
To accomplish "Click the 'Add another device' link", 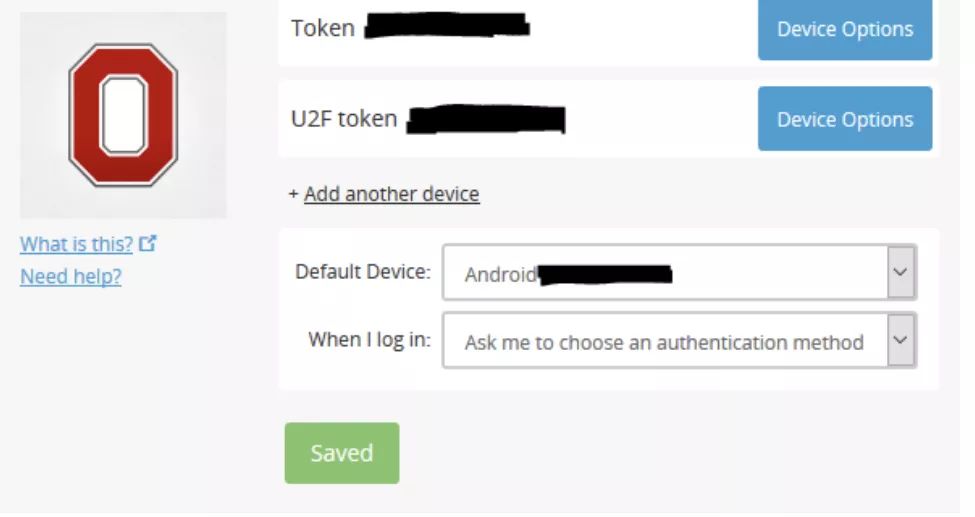I will coord(391,194).
